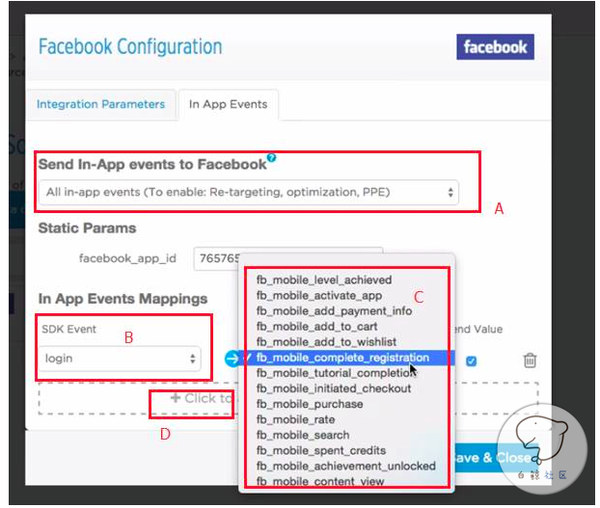The image size is (600, 508).
Task: Pick the highlighted fb_mobile_complete_registration option
Action: pos(347,358)
